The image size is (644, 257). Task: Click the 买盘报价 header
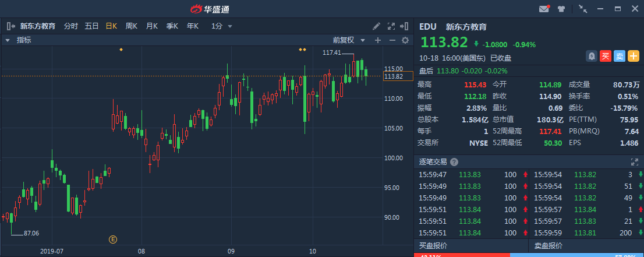coord(433,246)
